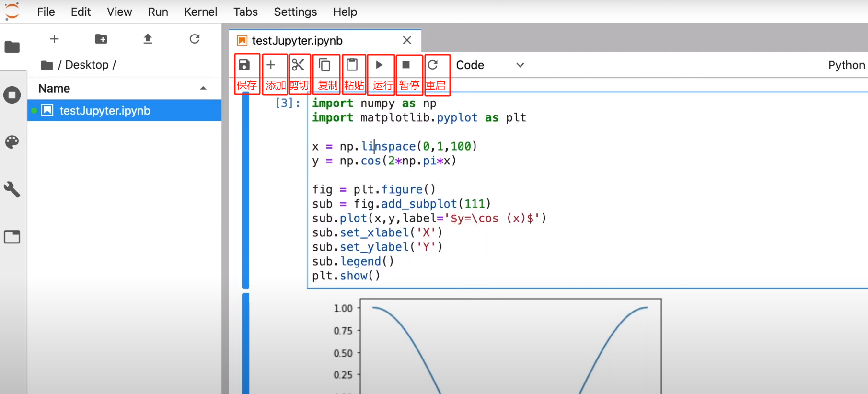Open the View menu

coord(119,12)
